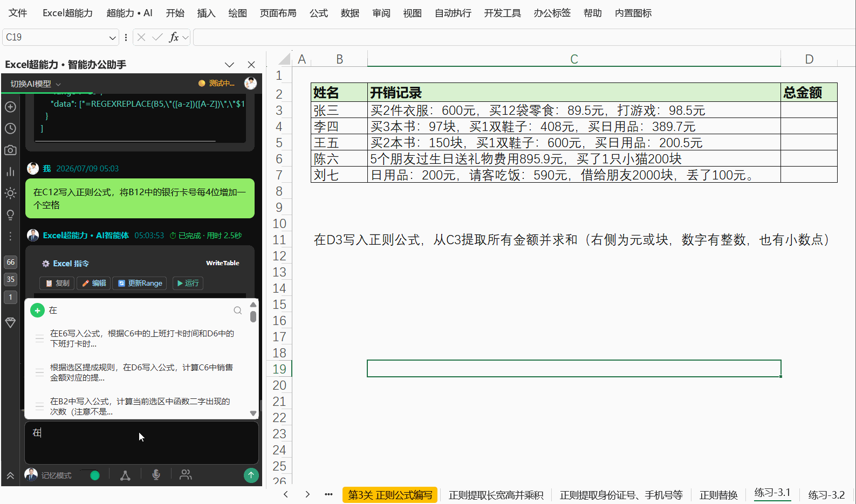This screenshot has height=504, width=856.
Task: Open the 文件 menu
Action: point(18,13)
